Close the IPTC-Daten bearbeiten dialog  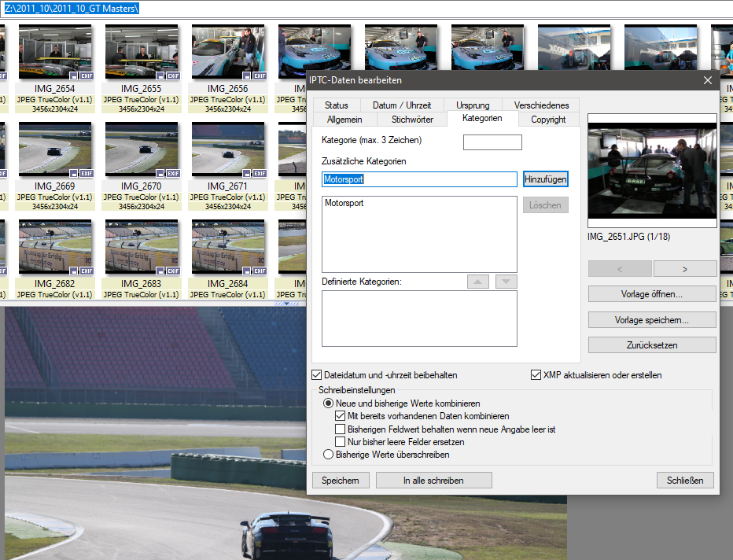[708, 80]
